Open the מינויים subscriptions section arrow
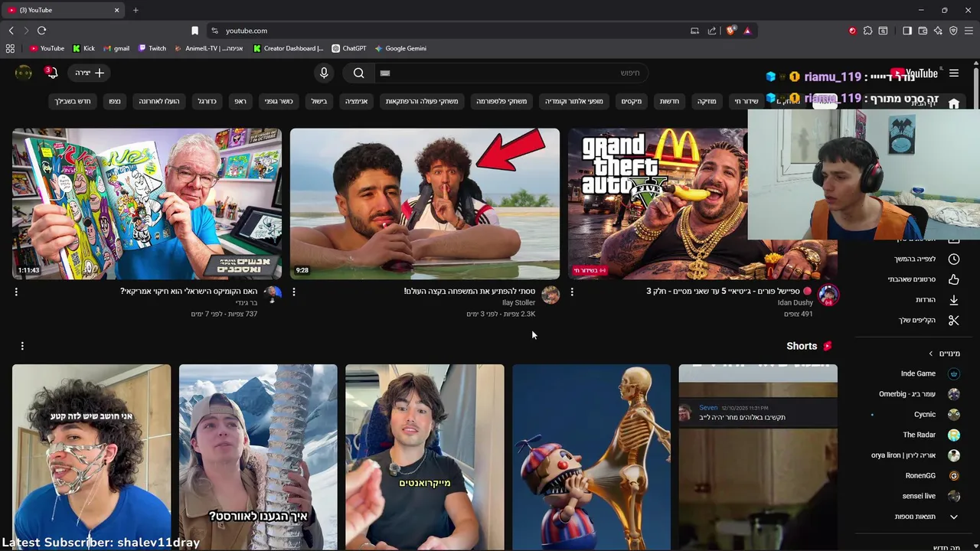 click(x=931, y=354)
